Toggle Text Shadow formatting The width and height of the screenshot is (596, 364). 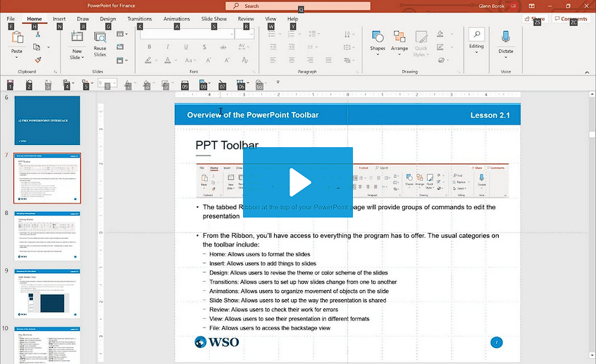click(204, 46)
